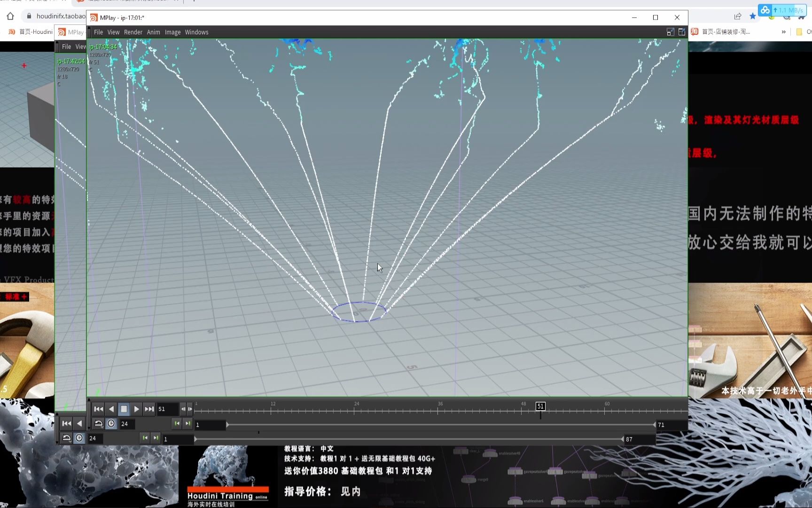812x508 pixels.
Task: Click sequence name ip-17:04:34 label
Action: point(103,47)
